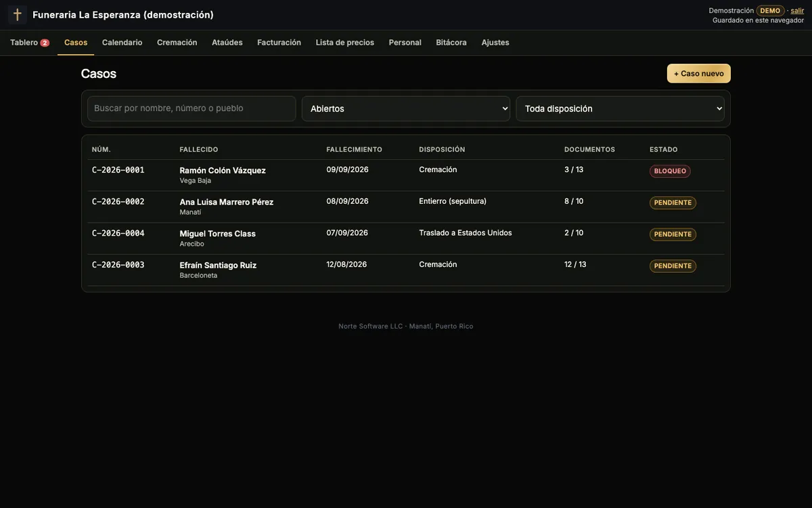Switch to the Facturación tab
Viewport: 812px width, 508px height.
(279, 43)
